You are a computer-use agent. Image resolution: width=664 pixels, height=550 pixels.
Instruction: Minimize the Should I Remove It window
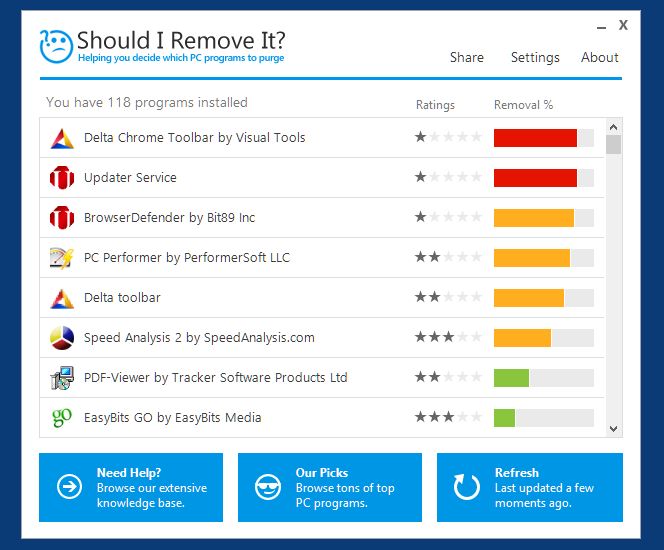[x=601, y=28]
